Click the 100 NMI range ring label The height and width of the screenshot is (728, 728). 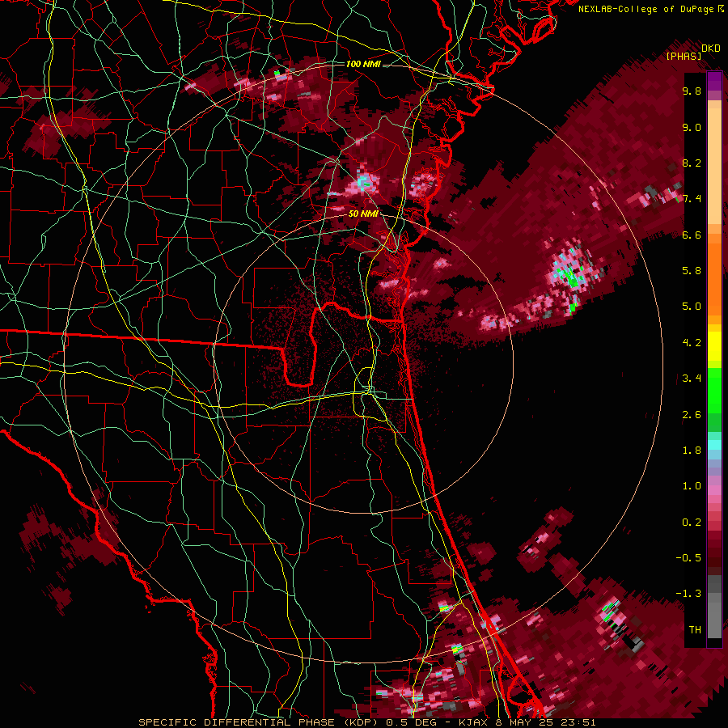click(x=363, y=64)
